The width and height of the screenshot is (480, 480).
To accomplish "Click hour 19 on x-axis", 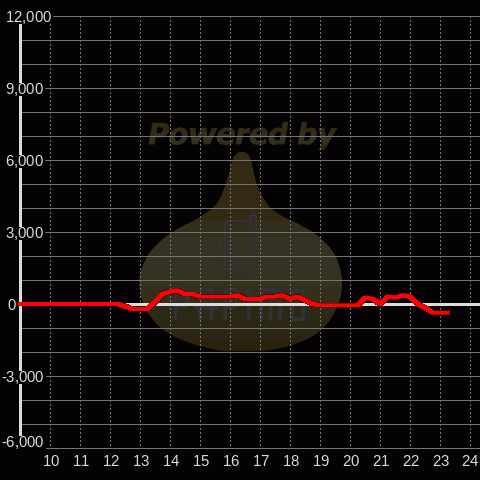I will (x=321, y=461).
